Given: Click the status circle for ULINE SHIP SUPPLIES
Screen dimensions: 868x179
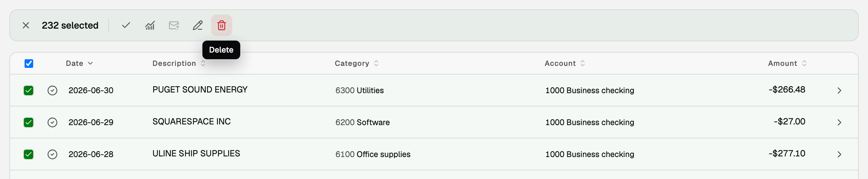Looking at the screenshot, I should 52,154.
